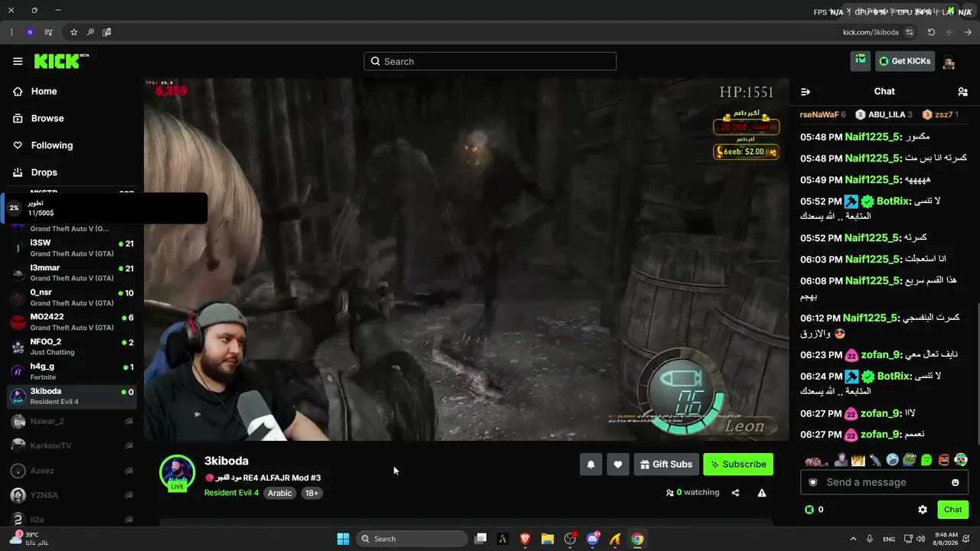Image resolution: width=980 pixels, height=551 pixels.
Task: Open the rewards chest icon in header
Action: click(x=861, y=60)
